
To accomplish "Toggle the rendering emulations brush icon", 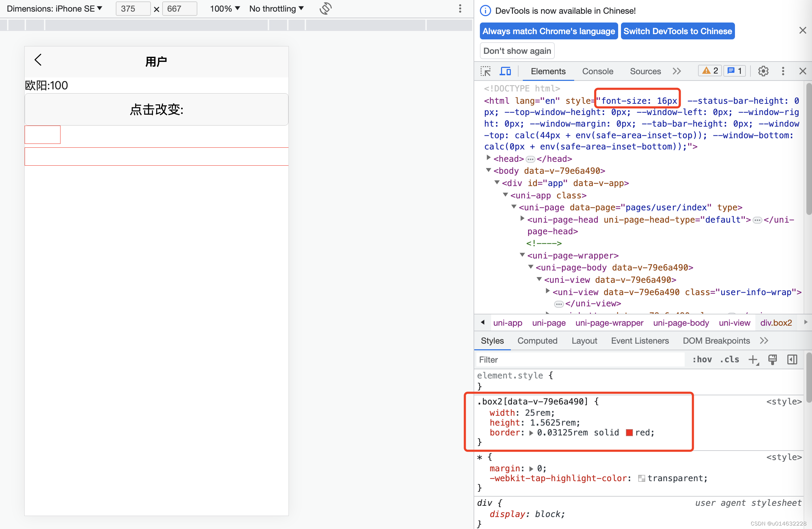I will click(772, 360).
